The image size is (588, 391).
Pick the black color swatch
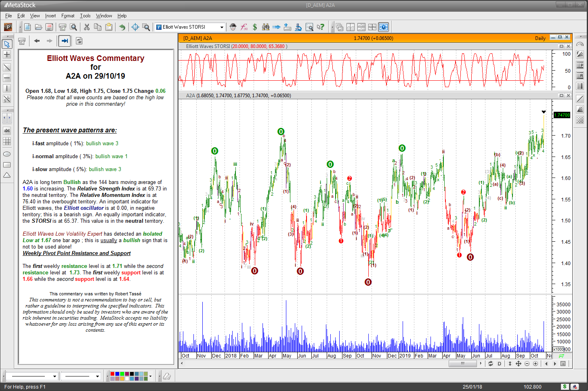132,374
